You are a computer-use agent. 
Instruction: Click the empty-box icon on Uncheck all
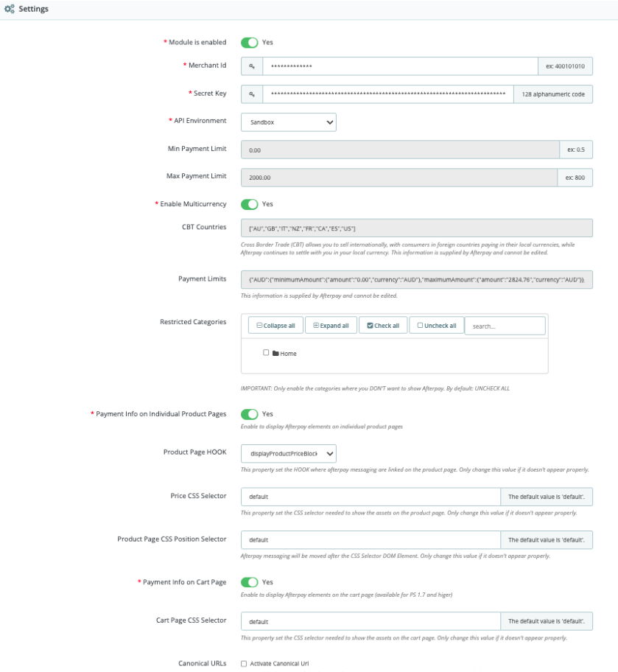pos(421,325)
